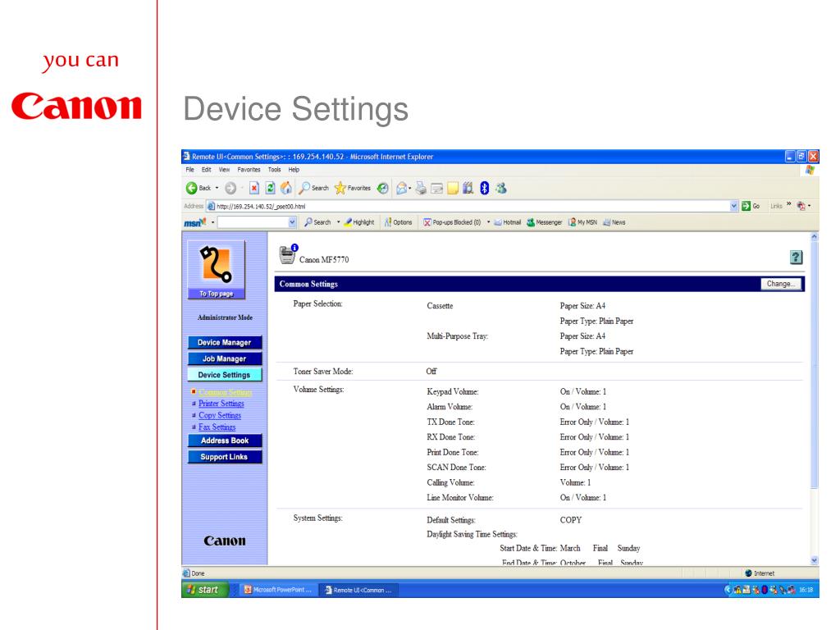840x630 pixels.
Task: Click the To Top page icon
Action: click(217, 270)
